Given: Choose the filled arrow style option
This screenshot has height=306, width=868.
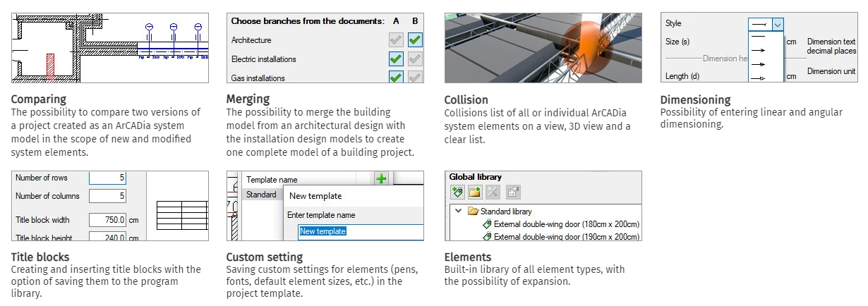Looking at the screenshot, I should pyautogui.click(x=759, y=51).
